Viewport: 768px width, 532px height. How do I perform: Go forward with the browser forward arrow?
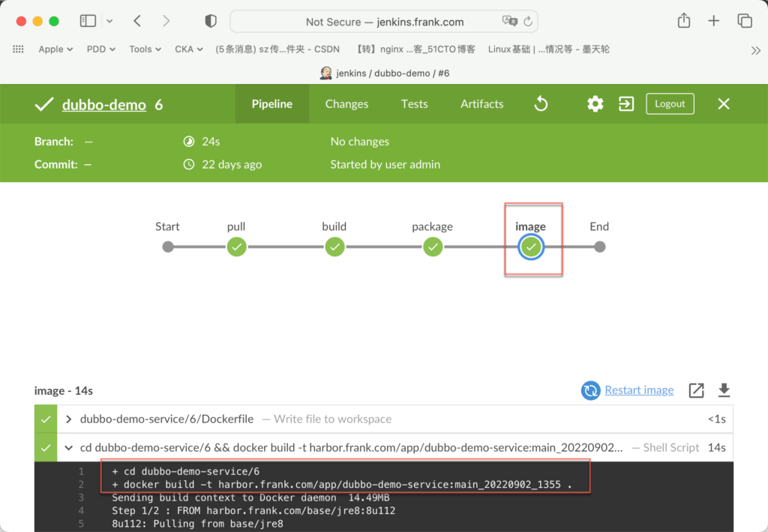tap(166, 21)
